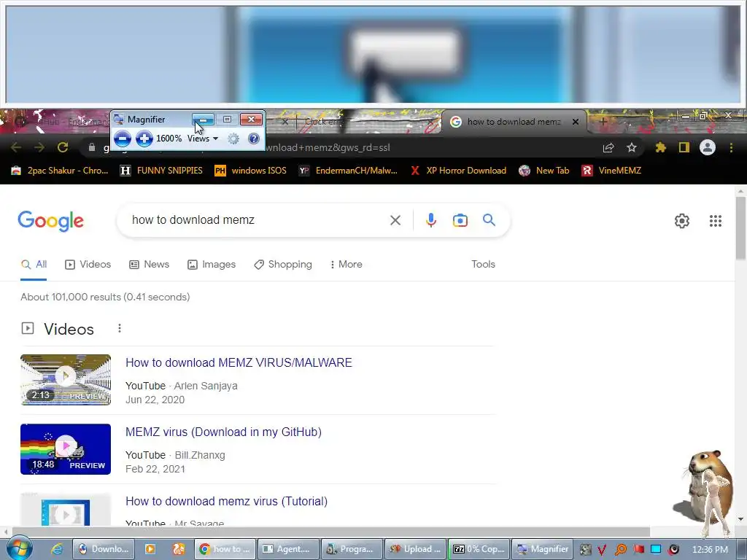The width and height of the screenshot is (747, 560).
Task: Start voice search with the microphone
Action: click(x=430, y=220)
